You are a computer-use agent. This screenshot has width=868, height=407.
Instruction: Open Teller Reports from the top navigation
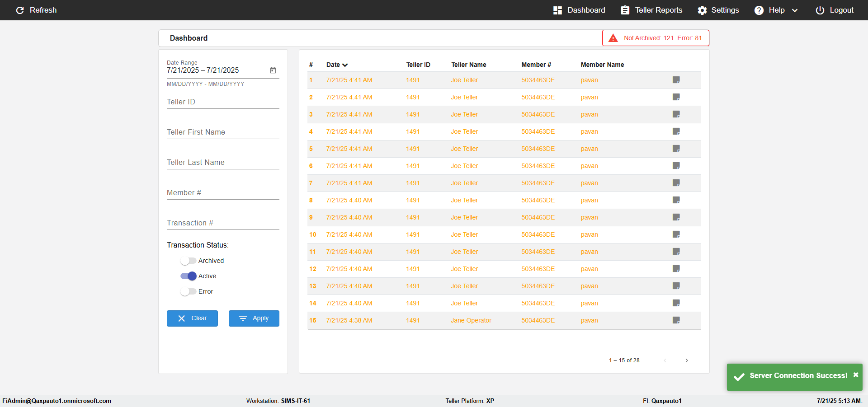point(651,10)
